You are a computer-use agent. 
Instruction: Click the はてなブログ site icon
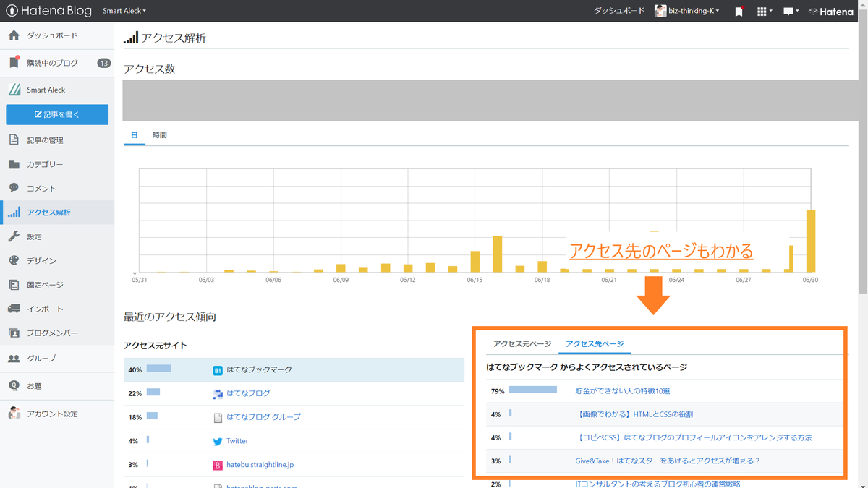pos(218,394)
